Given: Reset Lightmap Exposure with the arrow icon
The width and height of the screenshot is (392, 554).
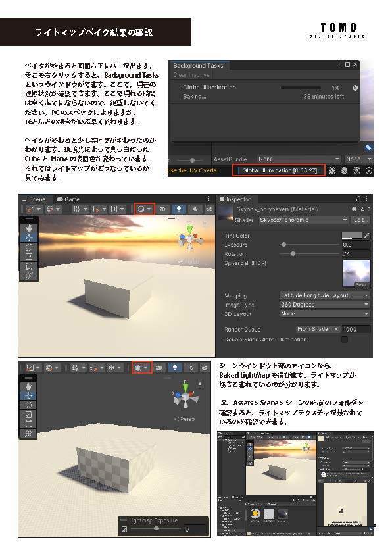Looking at the screenshot, I should pos(124,529).
